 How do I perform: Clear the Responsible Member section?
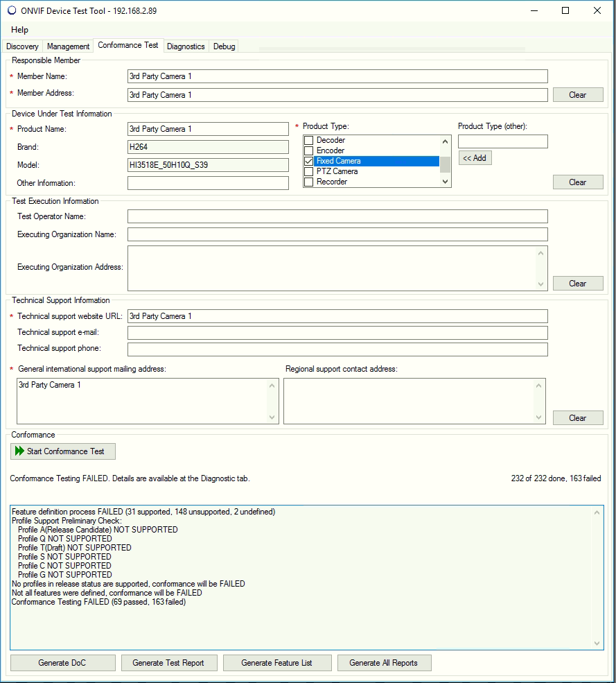click(577, 95)
